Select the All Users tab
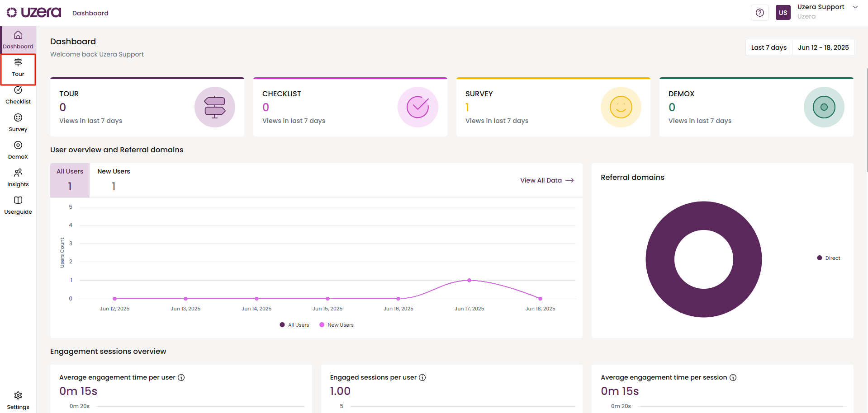Screen dimensions: 868x413 point(70,180)
